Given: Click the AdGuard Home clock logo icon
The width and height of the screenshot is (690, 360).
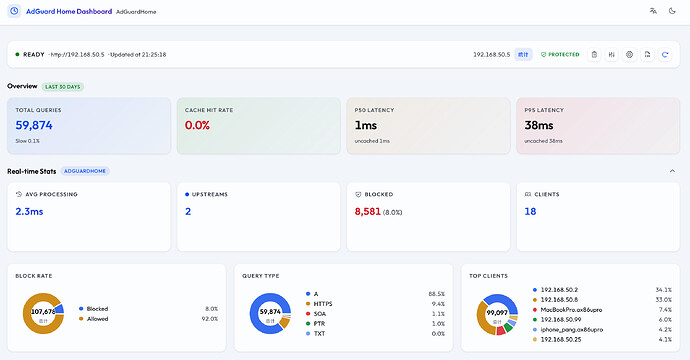Looking at the screenshot, I should click(14, 11).
